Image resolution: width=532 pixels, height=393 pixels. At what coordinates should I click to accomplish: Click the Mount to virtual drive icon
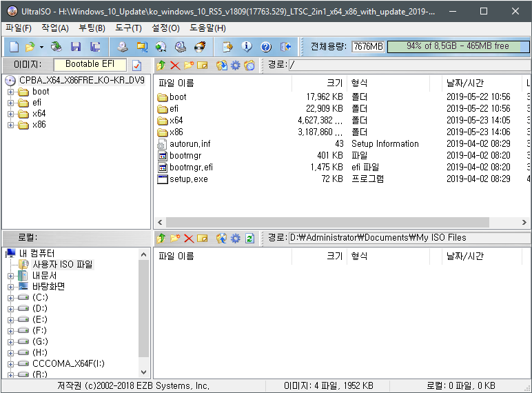coord(180,46)
